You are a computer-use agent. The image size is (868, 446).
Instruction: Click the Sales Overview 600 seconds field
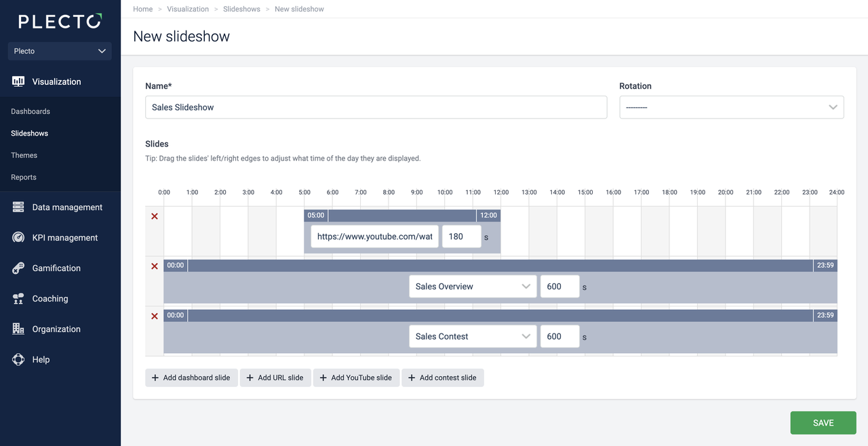(560, 287)
